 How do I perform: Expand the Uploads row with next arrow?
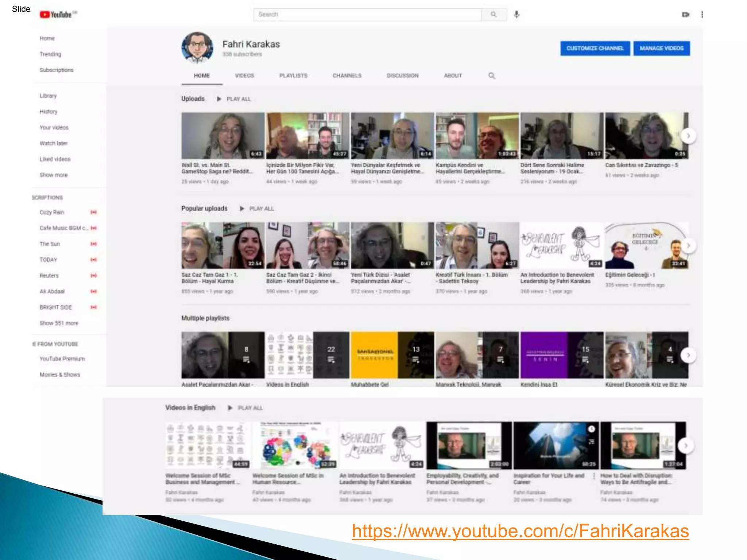pyautogui.click(x=688, y=136)
